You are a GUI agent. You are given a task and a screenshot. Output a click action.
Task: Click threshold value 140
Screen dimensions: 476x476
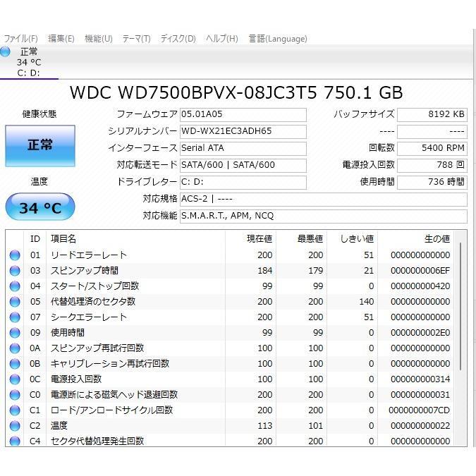point(367,301)
